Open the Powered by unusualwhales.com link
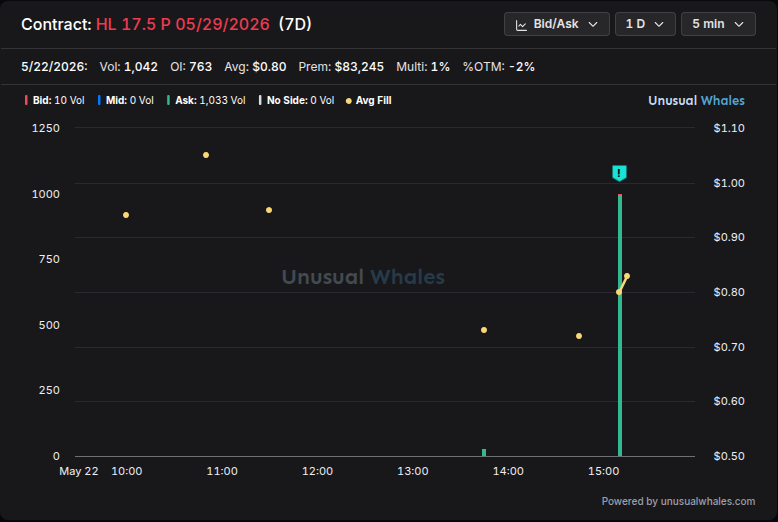 coord(678,501)
